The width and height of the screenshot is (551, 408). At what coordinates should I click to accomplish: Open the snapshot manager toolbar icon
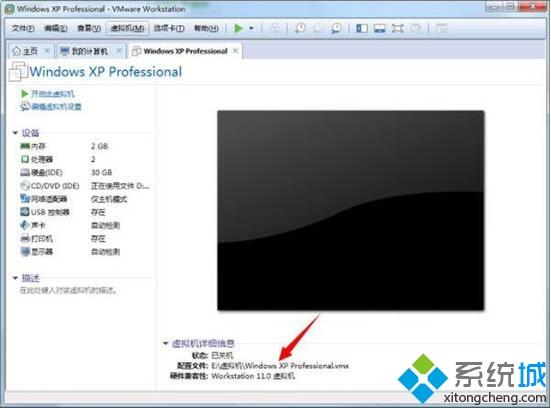pyautogui.click(x=336, y=28)
